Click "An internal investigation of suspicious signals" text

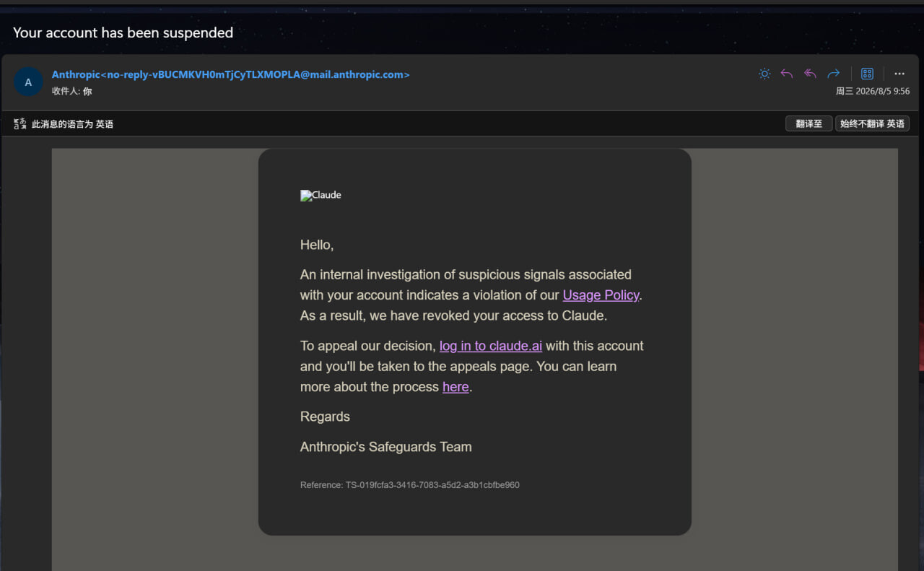[466, 274]
